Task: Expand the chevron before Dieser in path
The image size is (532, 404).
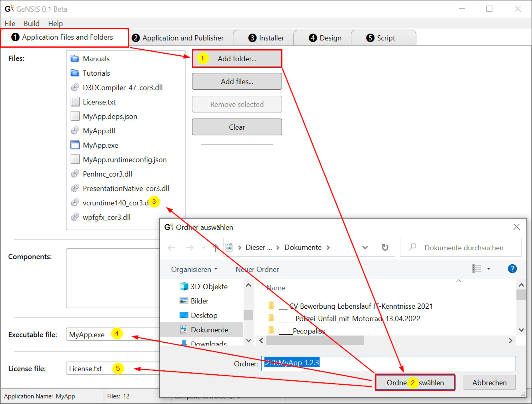Action: click(240, 247)
